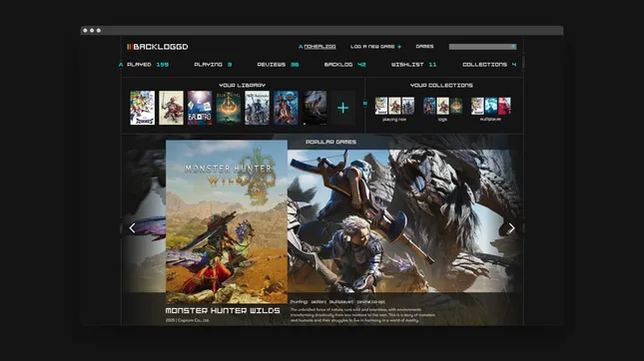Open the Collections tab
This screenshot has height=361, width=644.
[x=489, y=65]
